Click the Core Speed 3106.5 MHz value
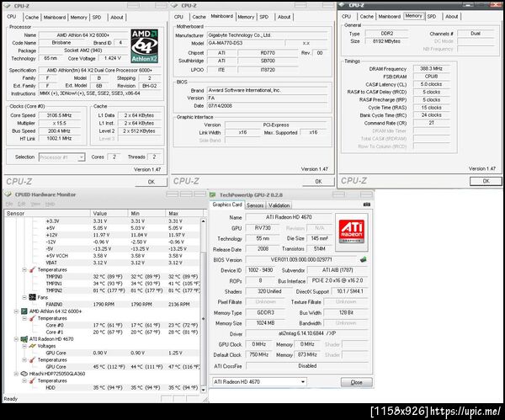The width and height of the screenshot is (505, 420). click(59, 115)
